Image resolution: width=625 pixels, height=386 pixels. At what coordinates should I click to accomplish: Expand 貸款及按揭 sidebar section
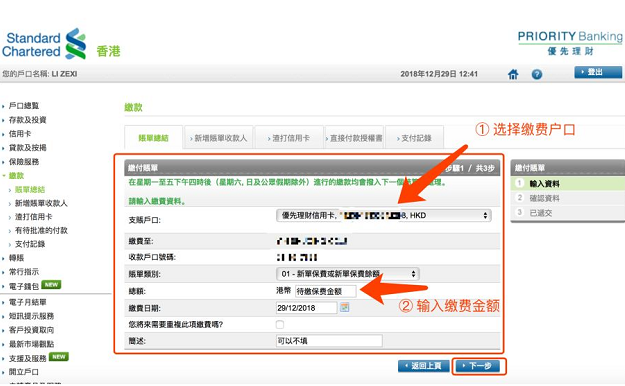pyautogui.click(x=28, y=148)
